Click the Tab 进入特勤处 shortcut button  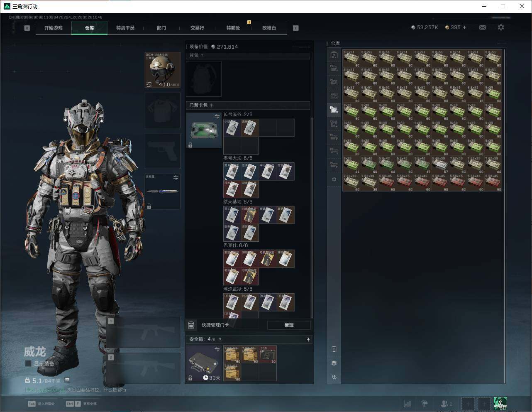coord(41,404)
